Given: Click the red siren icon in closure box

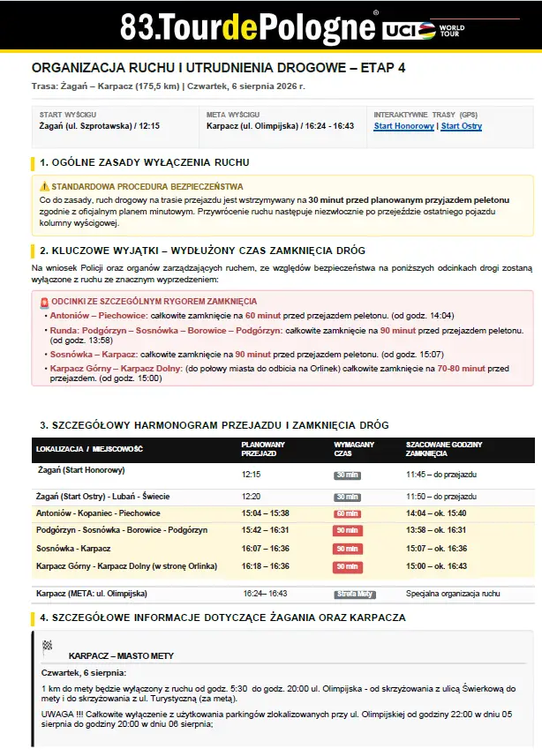Looking at the screenshot, I should point(44,303).
